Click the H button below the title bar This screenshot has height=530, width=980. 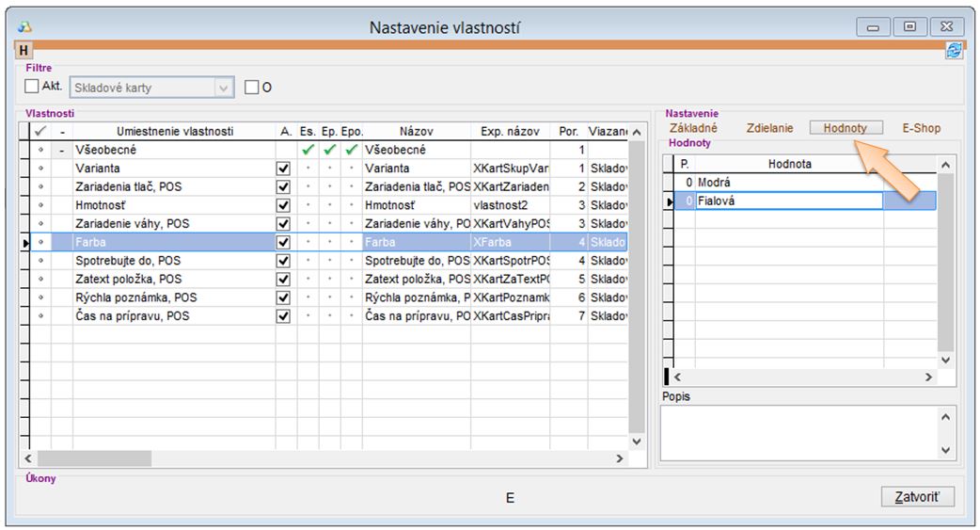[x=24, y=50]
